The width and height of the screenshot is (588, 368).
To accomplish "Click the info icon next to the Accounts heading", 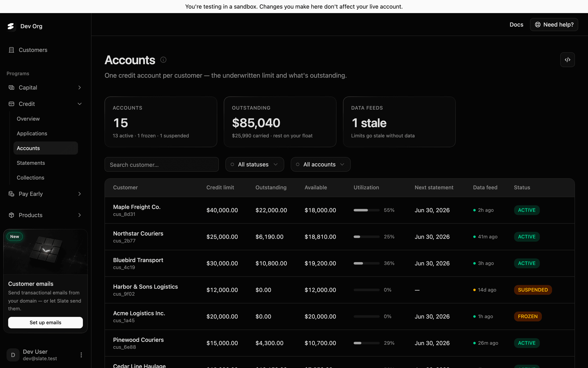I will [x=163, y=60].
